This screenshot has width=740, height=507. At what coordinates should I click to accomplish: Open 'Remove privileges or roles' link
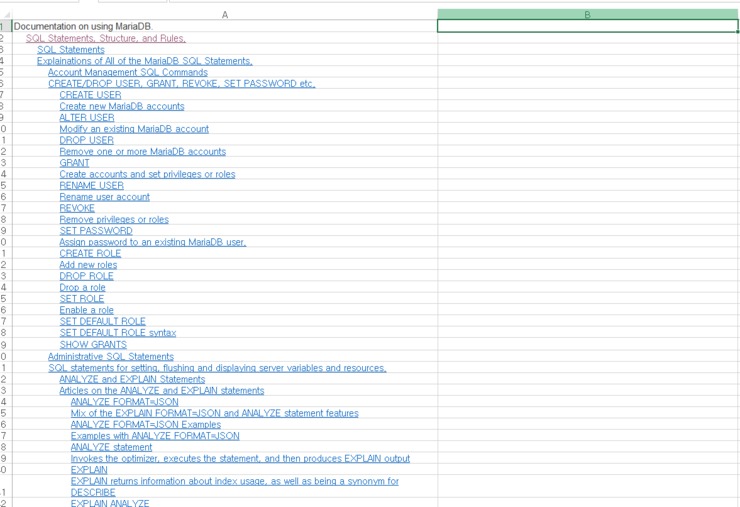tap(114, 220)
